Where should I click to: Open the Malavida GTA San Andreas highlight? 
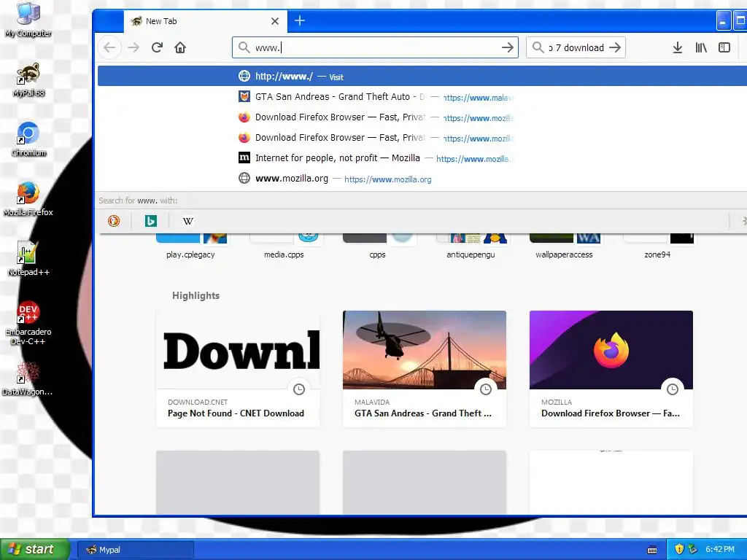pyautogui.click(x=425, y=368)
